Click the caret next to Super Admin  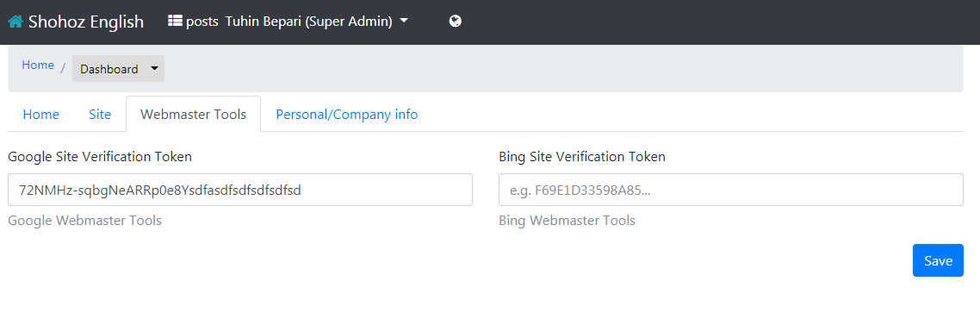(404, 21)
